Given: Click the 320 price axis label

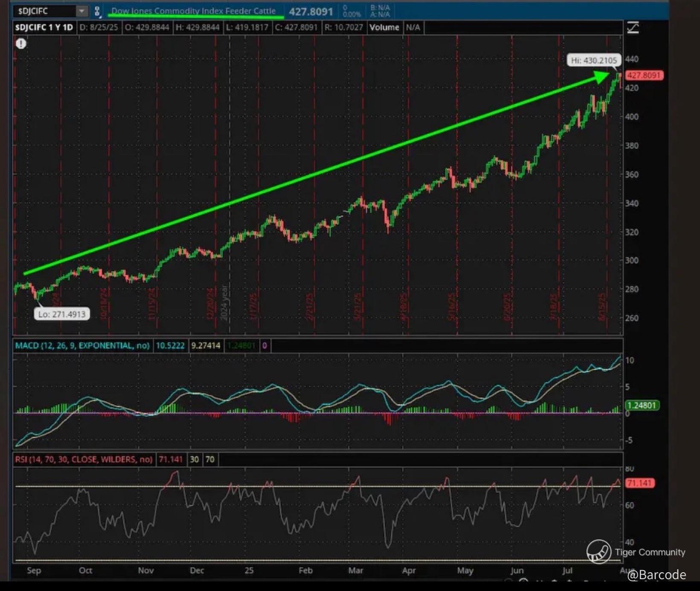Looking at the screenshot, I should 632,232.
